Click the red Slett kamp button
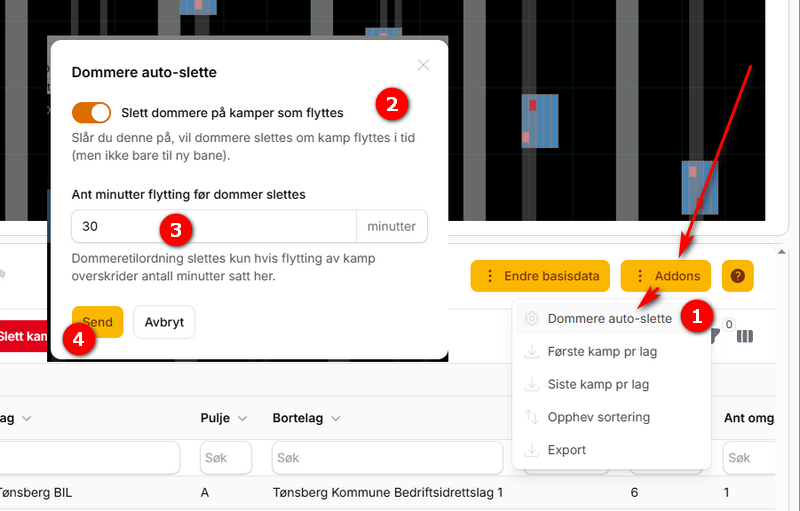The image size is (800, 511). pyautogui.click(x=23, y=336)
